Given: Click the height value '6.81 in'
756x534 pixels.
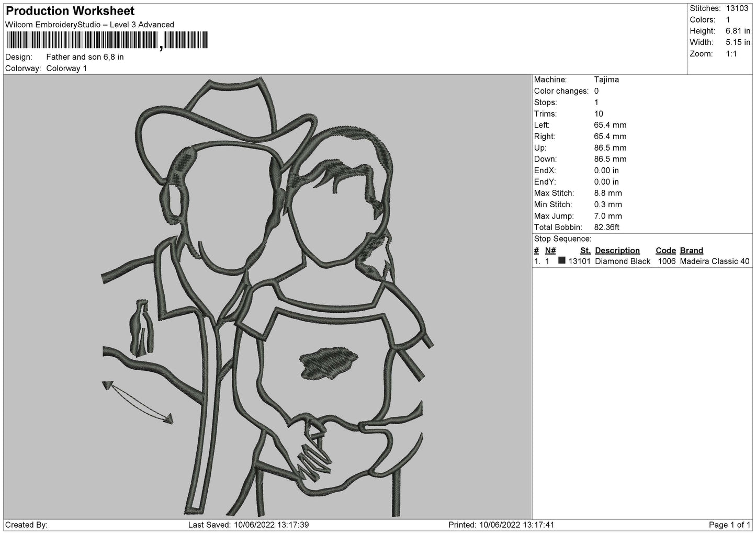Looking at the screenshot, I should click(738, 31).
